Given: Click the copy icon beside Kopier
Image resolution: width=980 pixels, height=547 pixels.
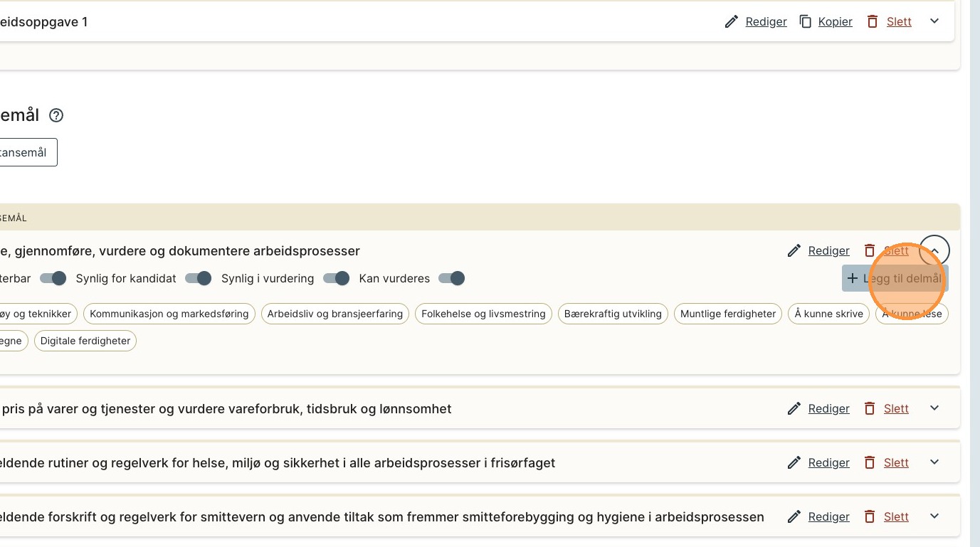Looking at the screenshot, I should 805,21.
